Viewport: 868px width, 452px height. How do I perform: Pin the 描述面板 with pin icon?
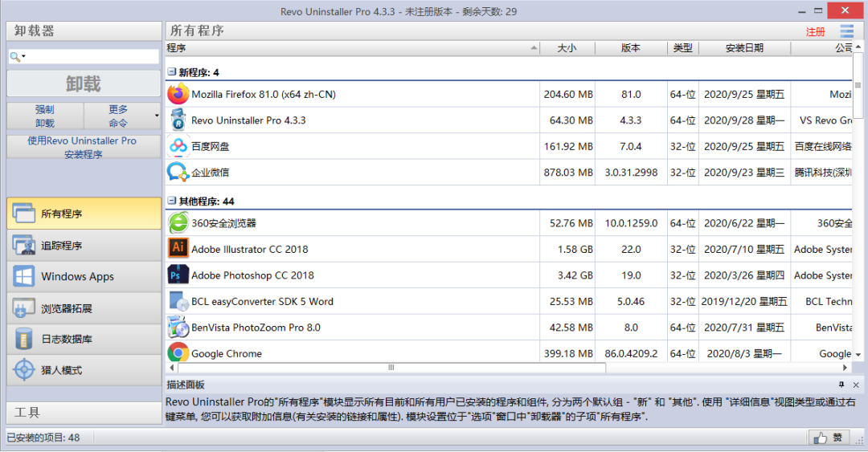click(x=841, y=385)
